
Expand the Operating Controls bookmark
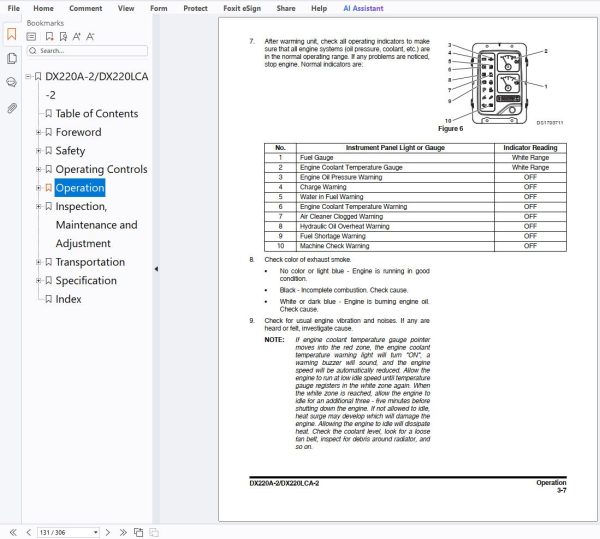coord(38,169)
